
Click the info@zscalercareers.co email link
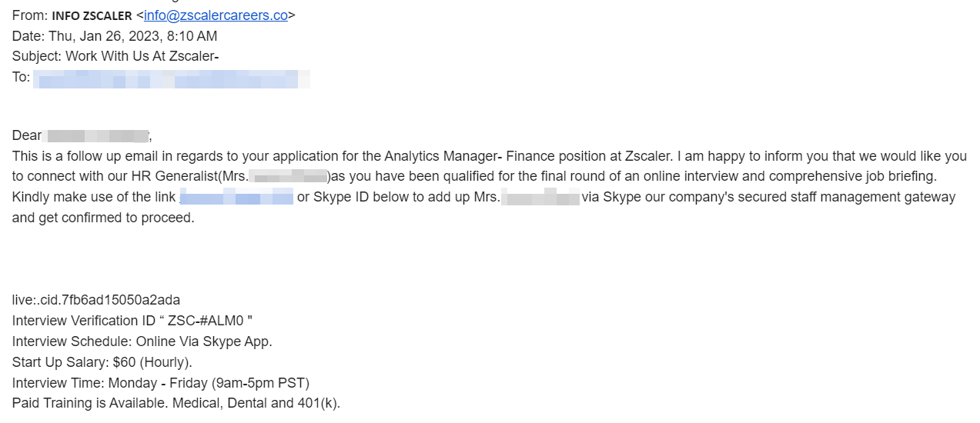coord(216,15)
